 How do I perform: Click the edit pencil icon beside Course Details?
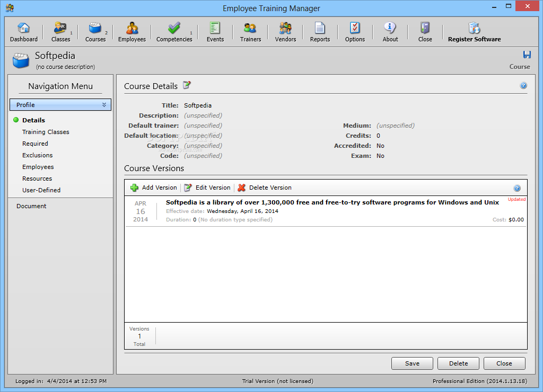[187, 85]
